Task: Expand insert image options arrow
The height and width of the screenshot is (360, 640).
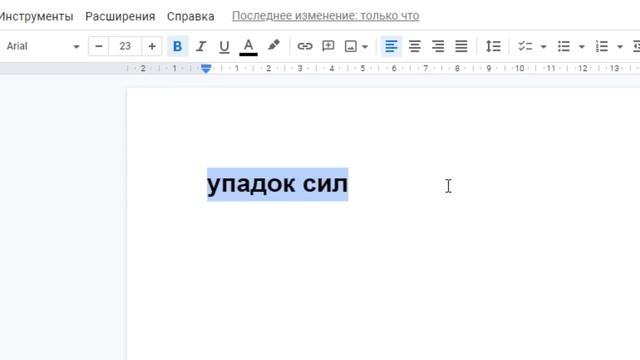Action: click(x=365, y=47)
